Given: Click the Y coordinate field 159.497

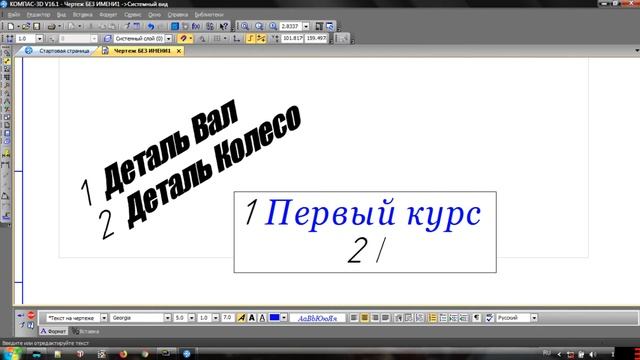Looking at the screenshot, I should pyautogui.click(x=316, y=38).
